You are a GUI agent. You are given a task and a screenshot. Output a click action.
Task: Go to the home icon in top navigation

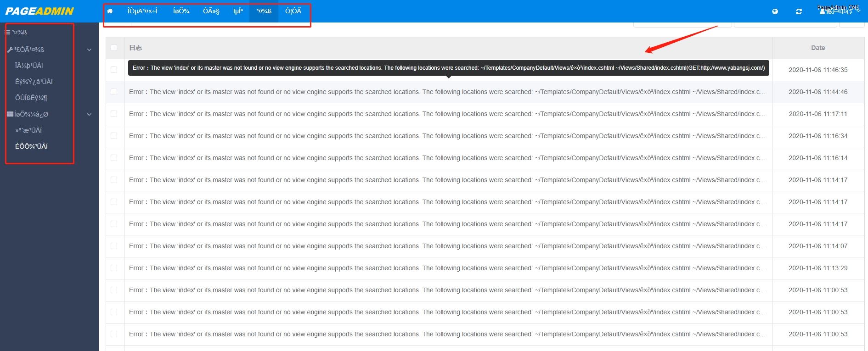point(110,11)
